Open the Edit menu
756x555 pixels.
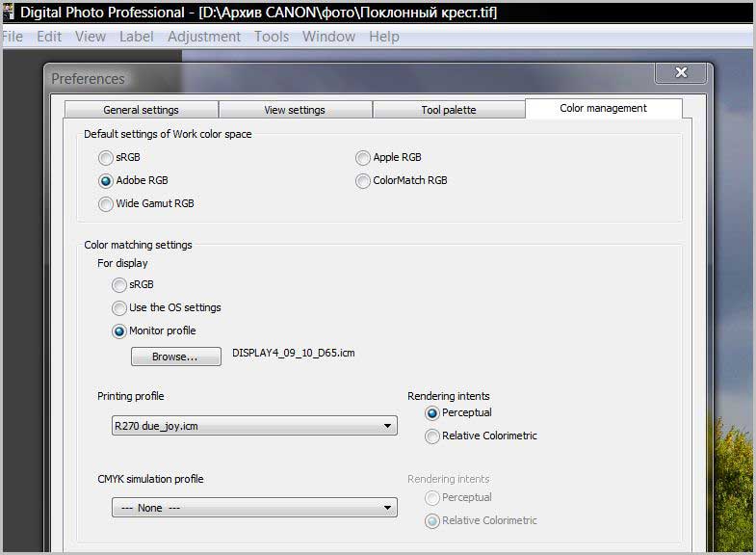49,37
